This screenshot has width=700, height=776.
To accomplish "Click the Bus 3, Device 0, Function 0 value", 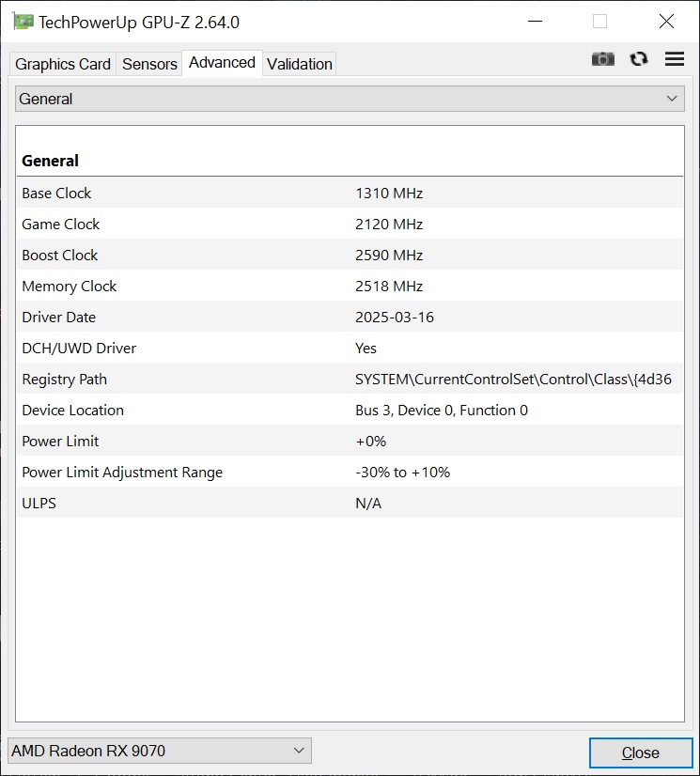I will 442,411.
